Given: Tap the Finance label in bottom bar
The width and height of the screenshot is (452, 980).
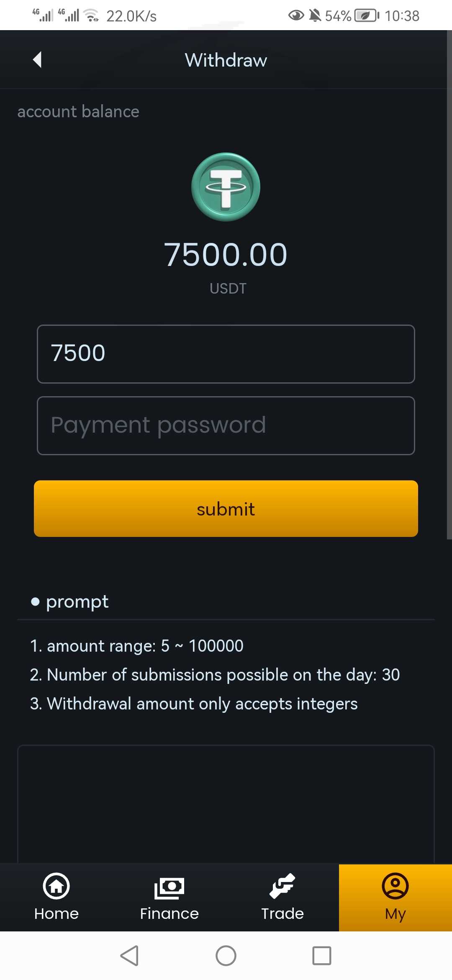Looking at the screenshot, I should [x=169, y=913].
